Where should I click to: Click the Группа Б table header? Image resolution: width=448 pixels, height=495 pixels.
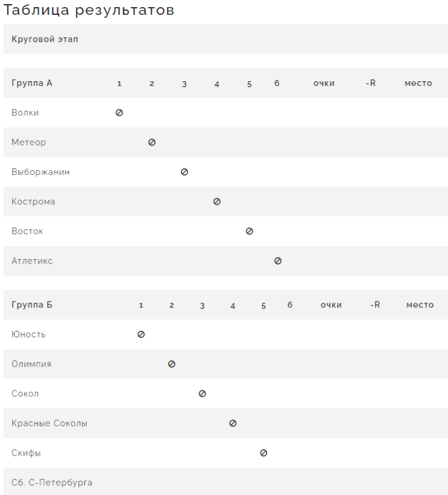(32, 305)
